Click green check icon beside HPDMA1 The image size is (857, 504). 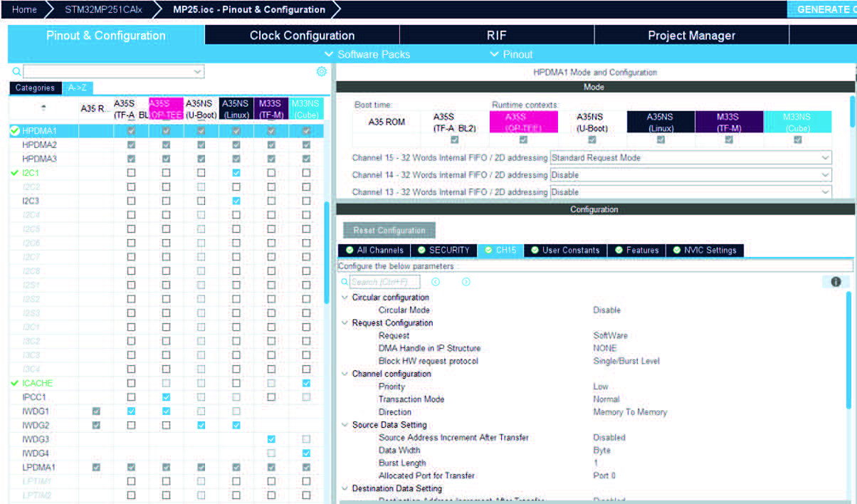[14, 131]
